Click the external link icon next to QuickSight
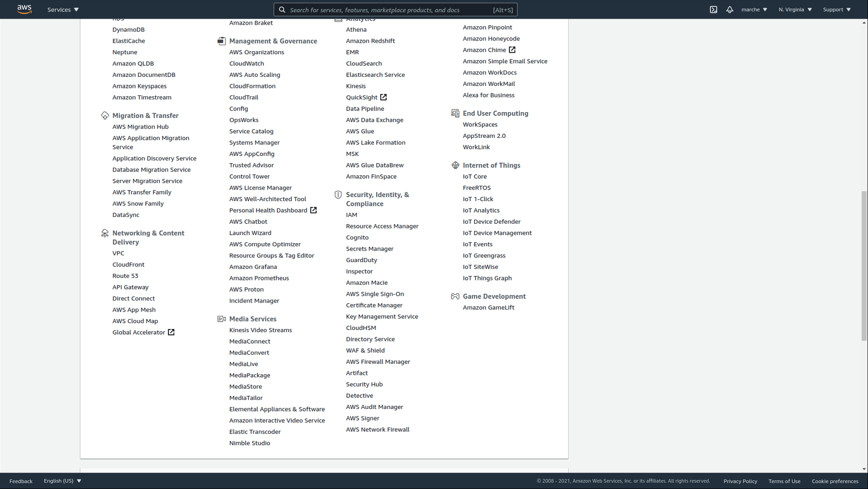The width and height of the screenshot is (868, 489). click(x=383, y=97)
